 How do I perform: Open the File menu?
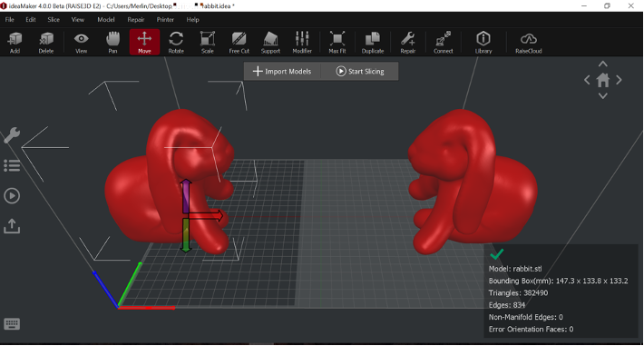pos(9,19)
